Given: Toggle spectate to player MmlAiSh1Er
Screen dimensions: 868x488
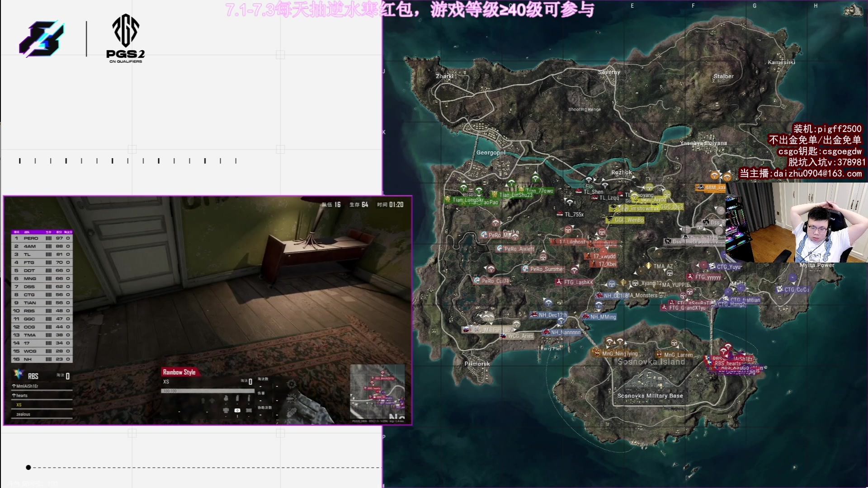Looking at the screenshot, I should coord(27,385).
